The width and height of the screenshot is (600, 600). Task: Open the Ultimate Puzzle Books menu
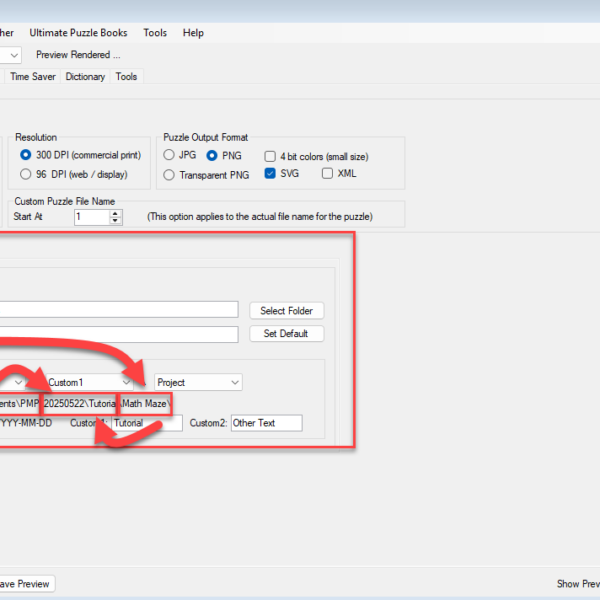coord(80,33)
